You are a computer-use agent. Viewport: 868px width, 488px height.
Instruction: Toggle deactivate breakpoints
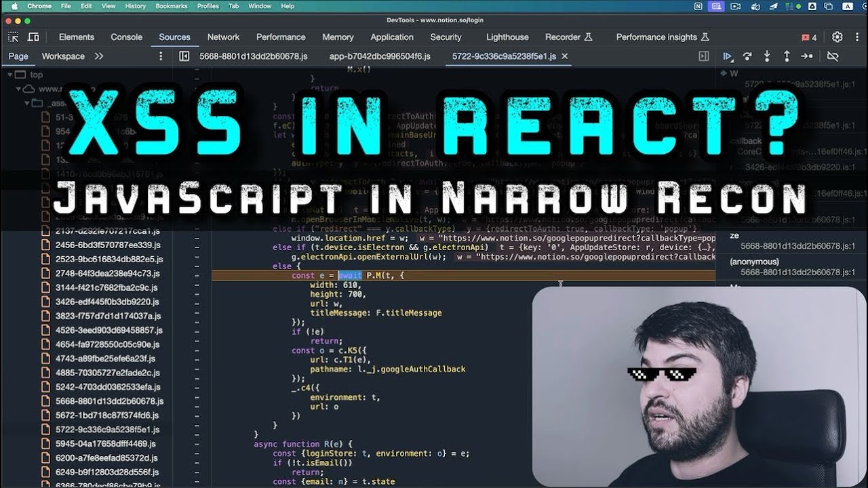(833, 56)
